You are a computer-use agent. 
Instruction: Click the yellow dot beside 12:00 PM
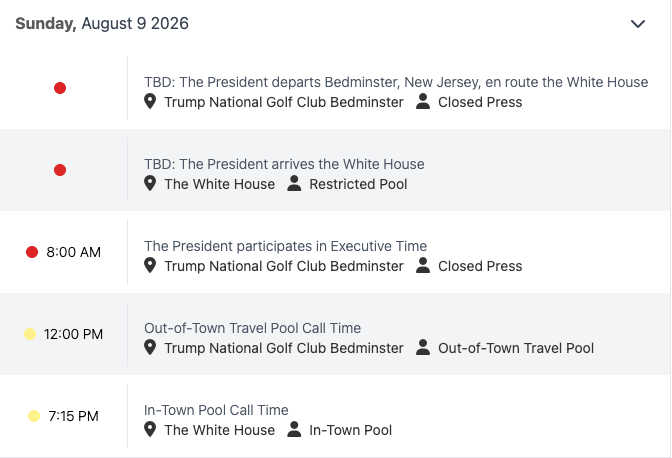coord(30,334)
